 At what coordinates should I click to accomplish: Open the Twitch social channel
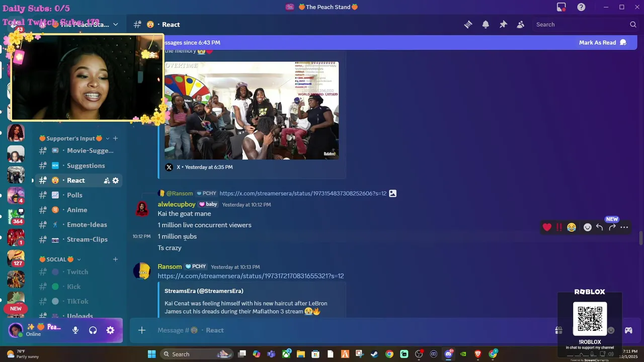[x=78, y=272]
